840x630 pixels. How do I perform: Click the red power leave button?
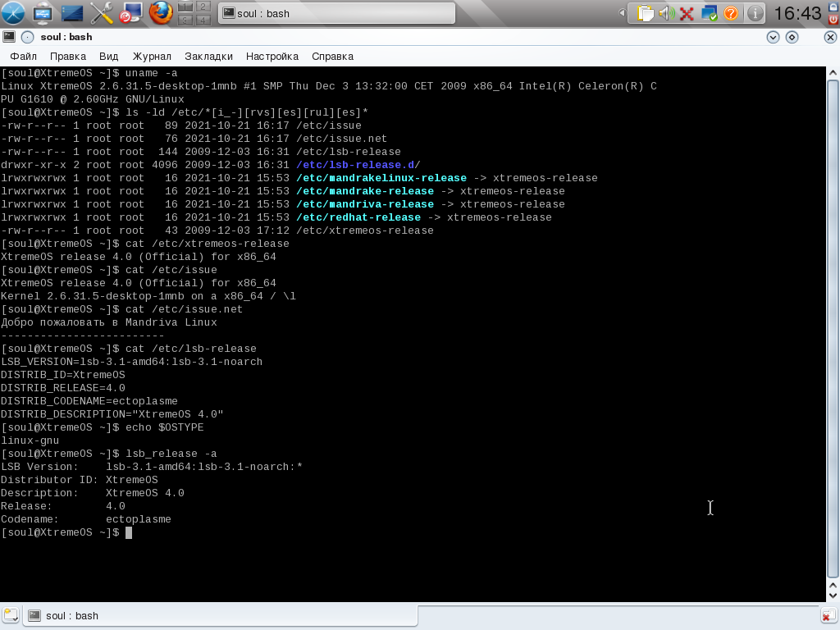[834, 20]
